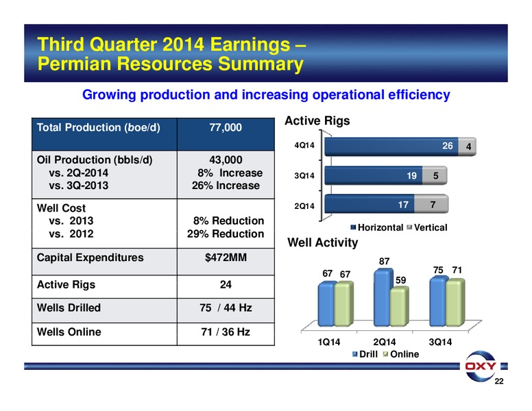
Task: Click the Drill legend color square
Action: (355, 354)
